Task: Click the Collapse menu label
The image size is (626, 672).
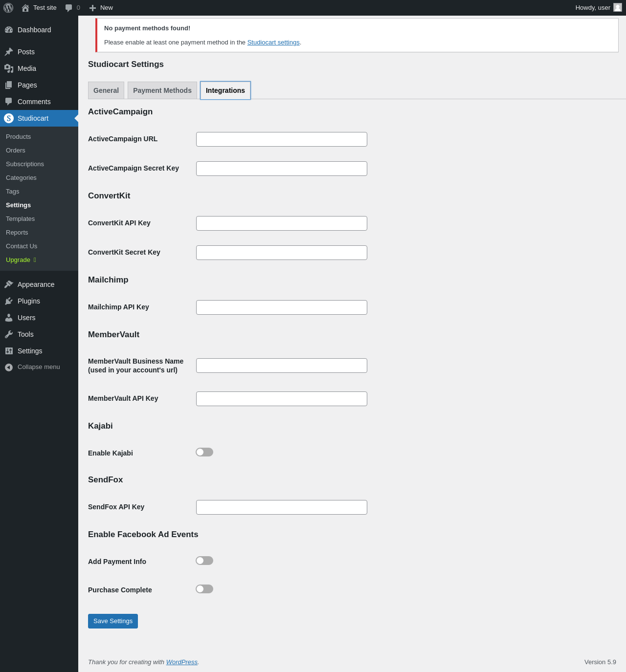Action: [x=39, y=367]
